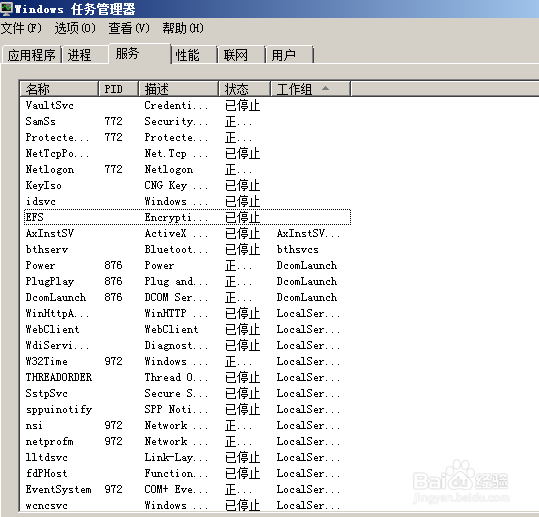Select the SstpSvc service row

click(x=187, y=393)
